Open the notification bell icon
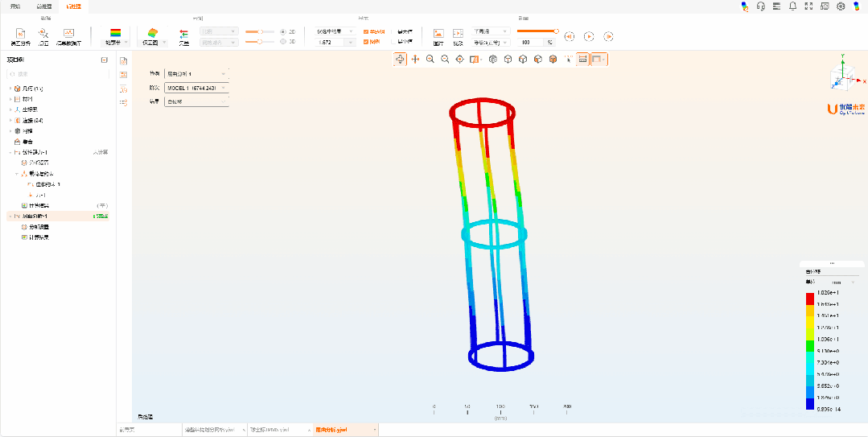The height and width of the screenshot is (437, 868). coord(793,6)
